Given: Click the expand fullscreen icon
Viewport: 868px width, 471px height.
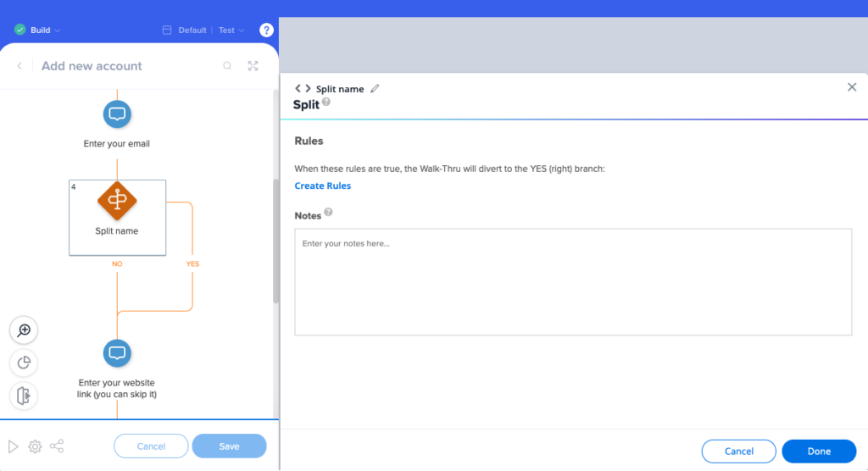Looking at the screenshot, I should click(x=253, y=66).
